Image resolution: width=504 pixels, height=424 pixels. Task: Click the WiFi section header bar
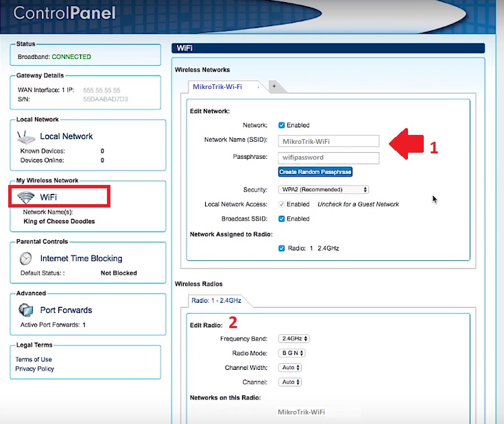[328, 48]
